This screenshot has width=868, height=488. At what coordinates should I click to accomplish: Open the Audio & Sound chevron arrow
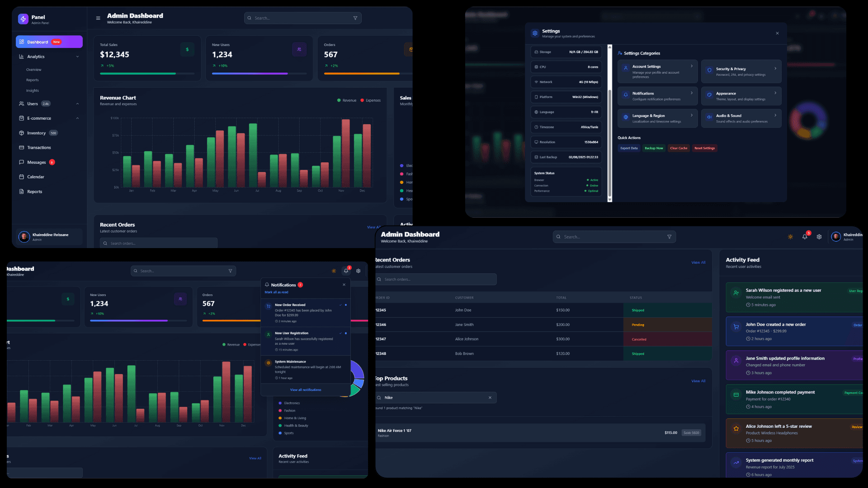click(x=775, y=115)
